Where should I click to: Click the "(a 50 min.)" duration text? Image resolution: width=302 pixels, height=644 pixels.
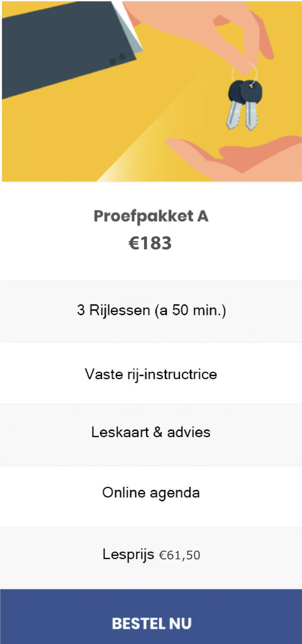coord(190,310)
